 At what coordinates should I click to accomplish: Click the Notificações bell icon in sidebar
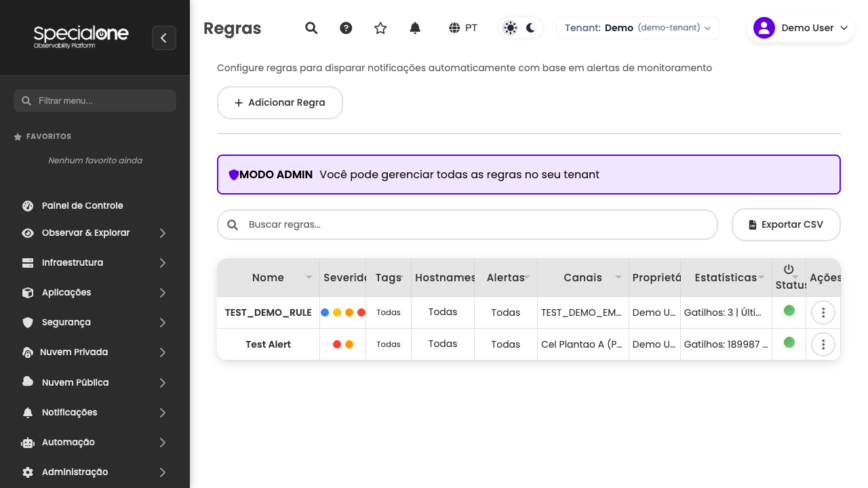28,412
